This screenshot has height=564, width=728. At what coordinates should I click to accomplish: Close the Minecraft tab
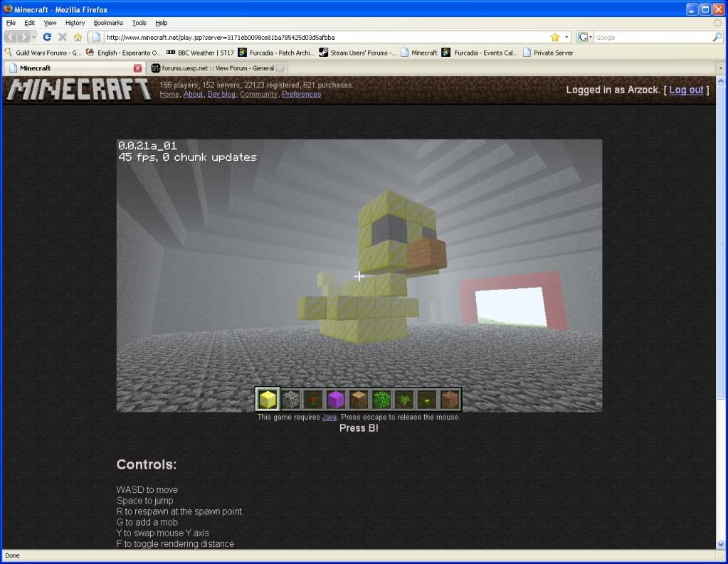[137, 68]
